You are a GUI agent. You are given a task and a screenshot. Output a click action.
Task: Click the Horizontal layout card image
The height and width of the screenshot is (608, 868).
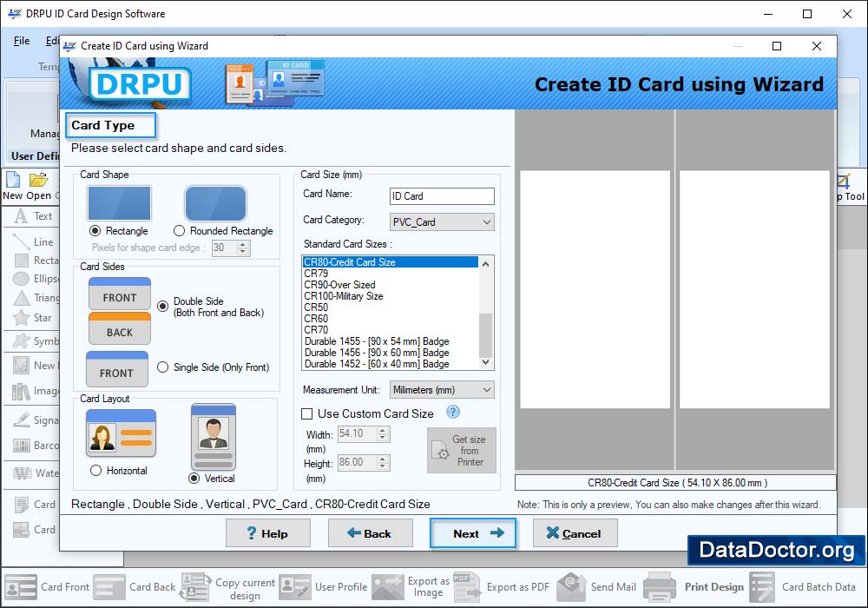(x=122, y=433)
